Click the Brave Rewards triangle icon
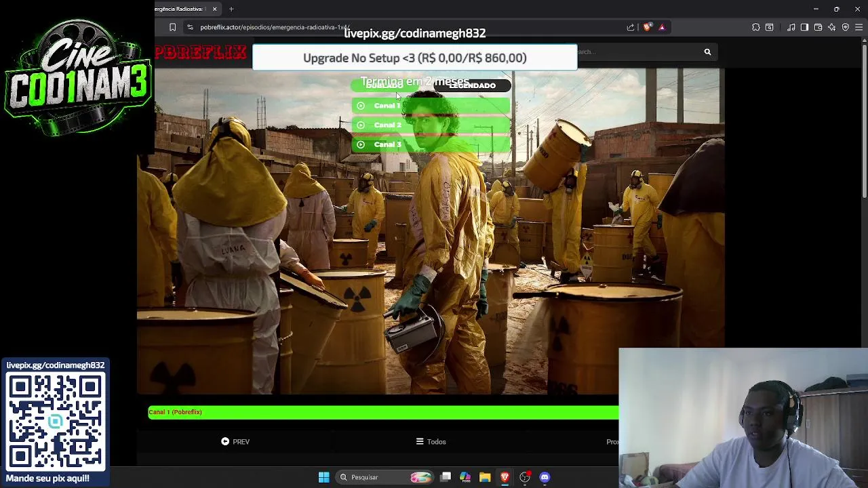The image size is (868, 488). point(662,27)
